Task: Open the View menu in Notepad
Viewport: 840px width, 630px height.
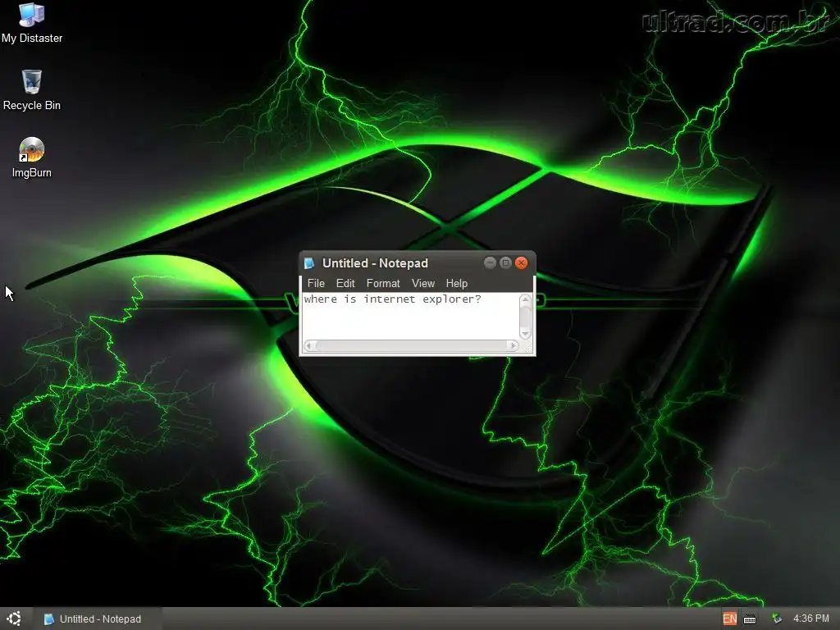Action: pos(423,283)
